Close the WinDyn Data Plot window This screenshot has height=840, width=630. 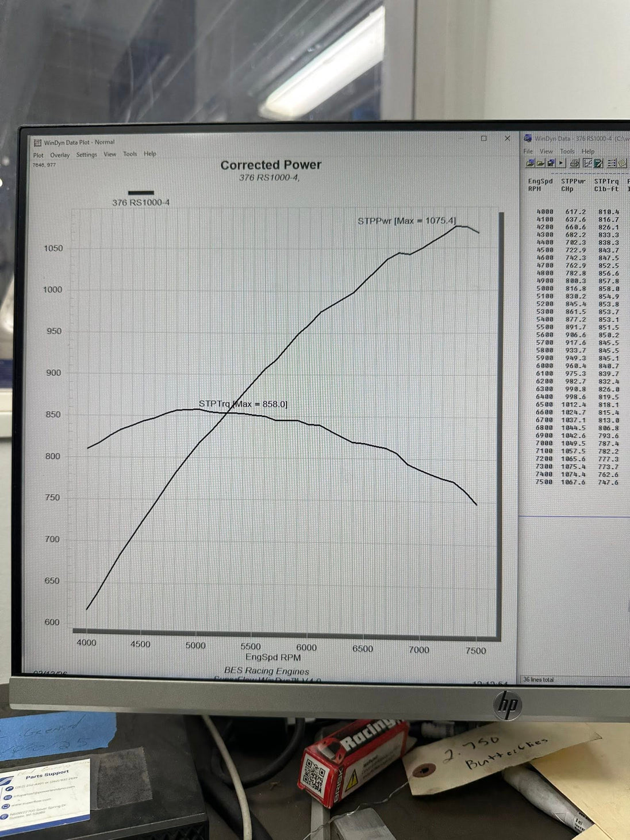pyautogui.click(x=507, y=139)
